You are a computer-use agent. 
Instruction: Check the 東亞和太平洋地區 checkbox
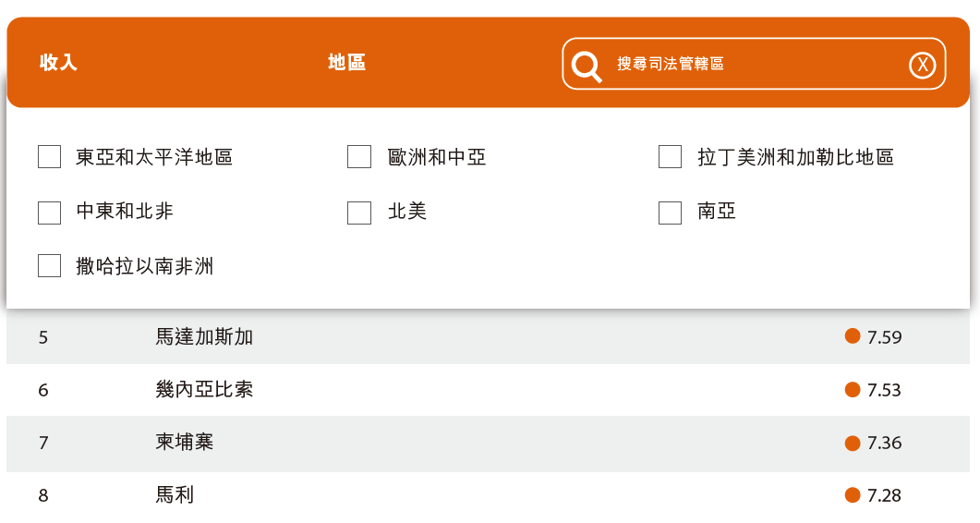[50, 157]
